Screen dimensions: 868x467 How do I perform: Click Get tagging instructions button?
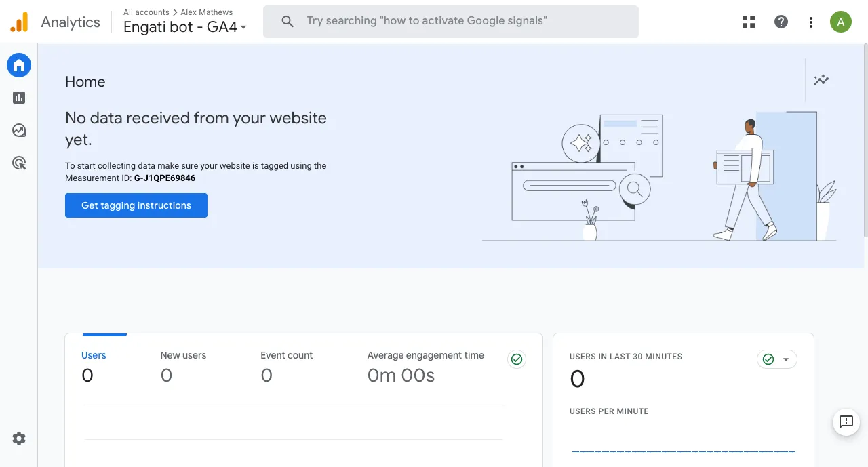136,205
